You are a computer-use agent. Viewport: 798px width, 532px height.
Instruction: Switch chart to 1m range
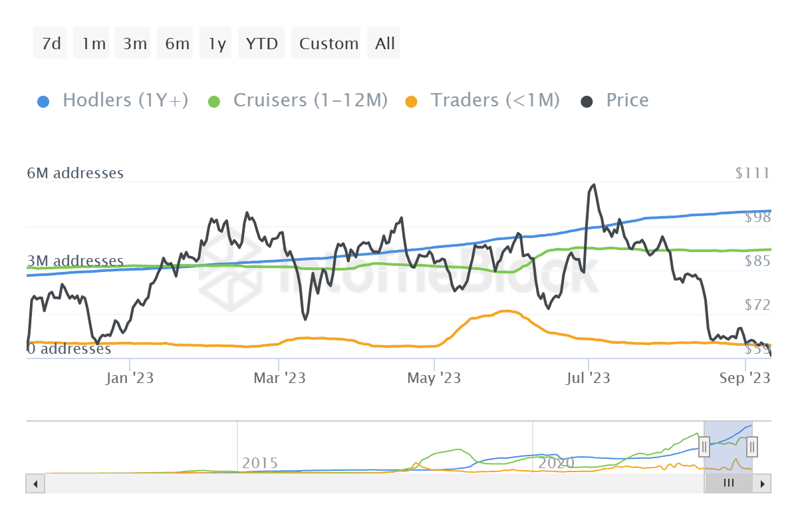93,44
